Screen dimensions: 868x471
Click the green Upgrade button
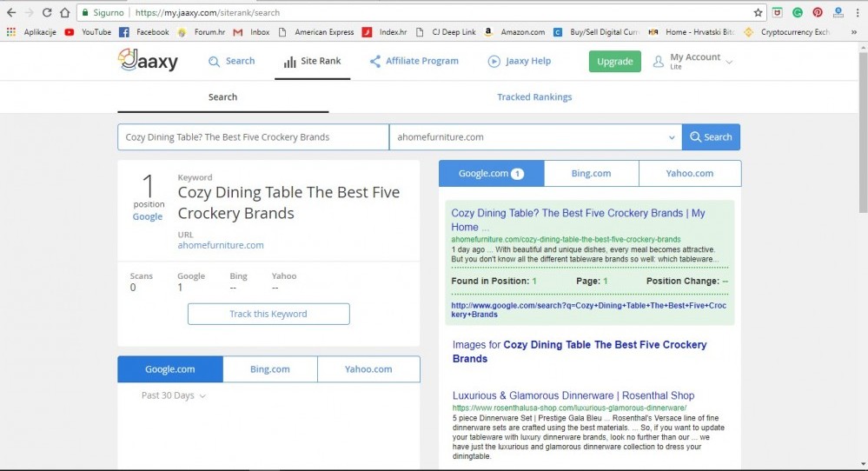614,61
